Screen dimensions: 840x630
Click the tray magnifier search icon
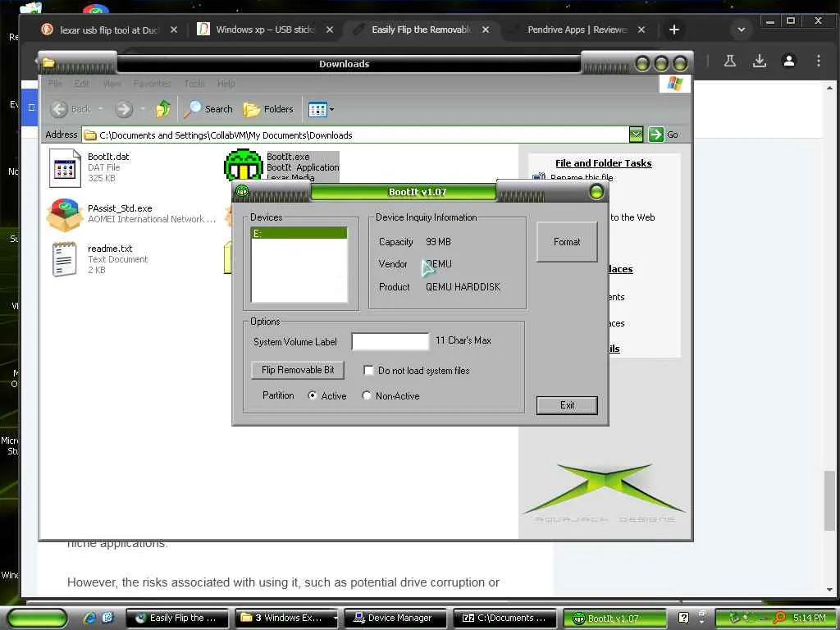(779, 618)
